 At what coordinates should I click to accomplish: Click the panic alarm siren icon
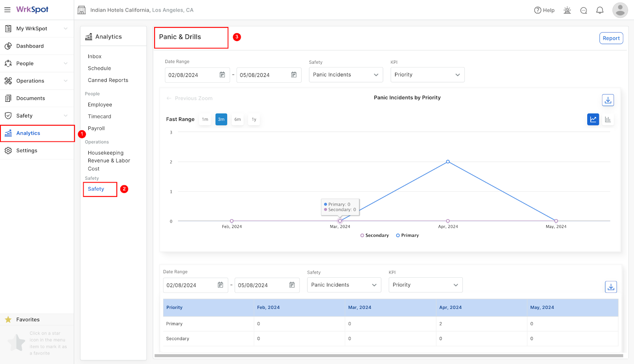click(x=567, y=10)
